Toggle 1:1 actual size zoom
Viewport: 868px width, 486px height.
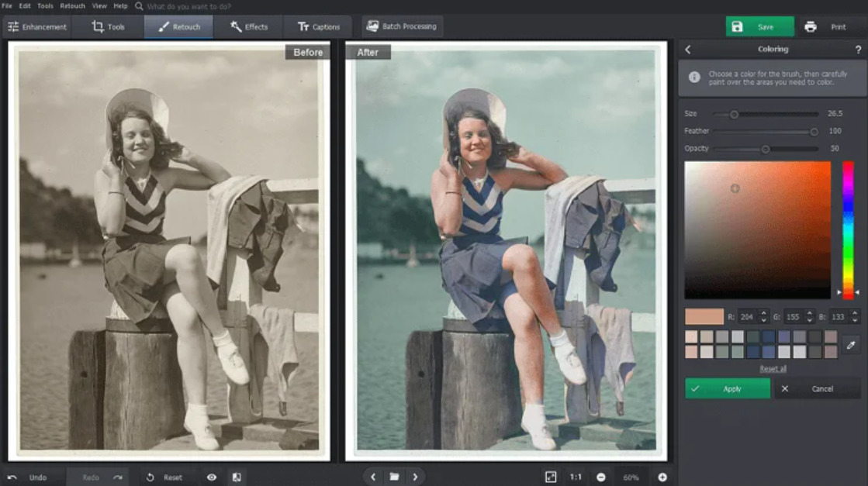[576, 477]
